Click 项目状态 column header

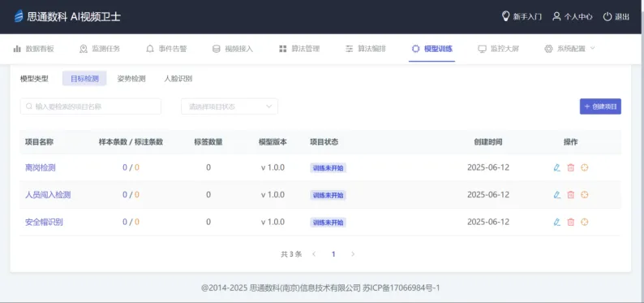tap(324, 142)
